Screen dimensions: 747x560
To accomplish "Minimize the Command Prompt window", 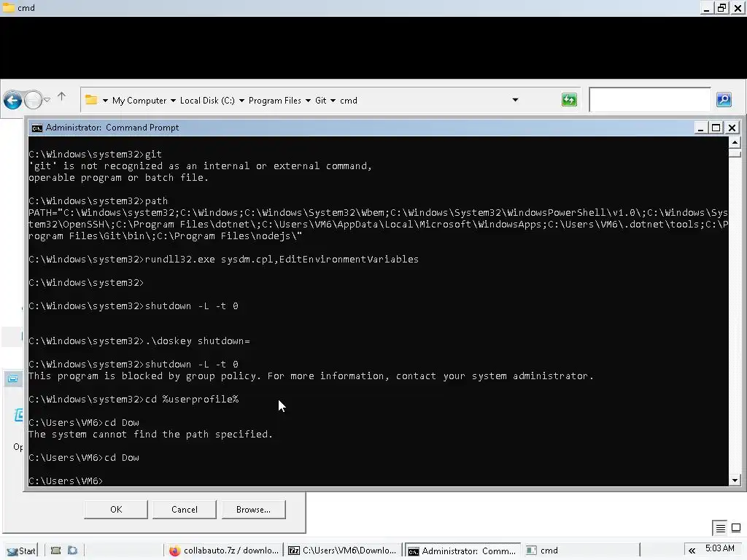I will 700,128.
